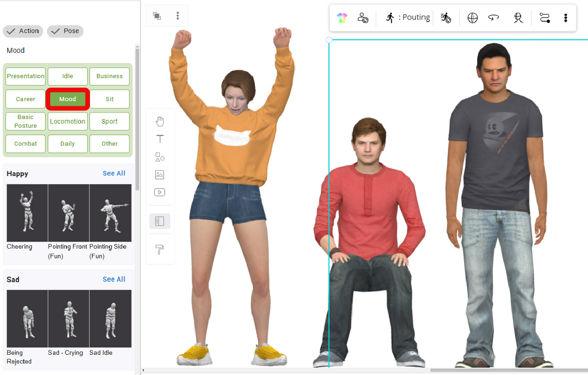
Task: Select the paint roller background tool
Action: click(159, 250)
